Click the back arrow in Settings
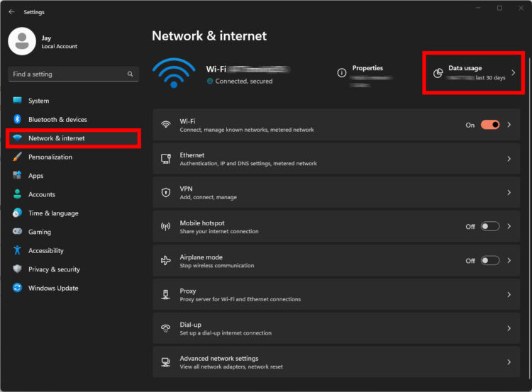The width and height of the screenshot is (532, 392). (11, 12)
